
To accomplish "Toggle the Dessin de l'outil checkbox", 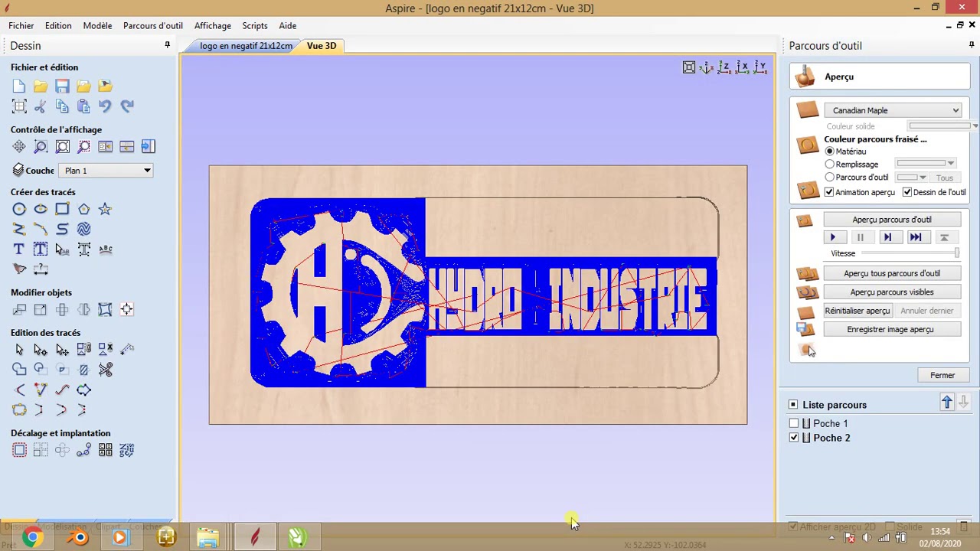I will click(x=906, y=192).
